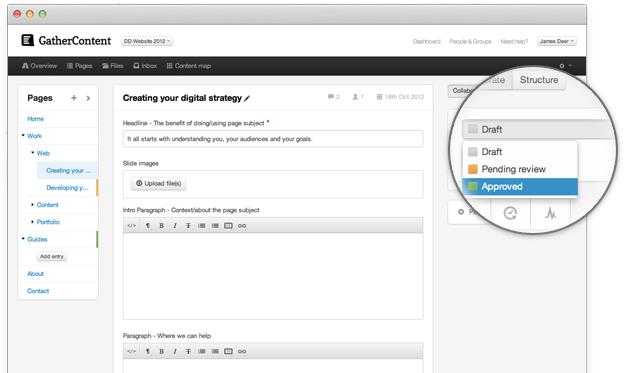Open the DD Website 2012 project dropdown
This screenshot has height=373, width=624.
click(147, 41)
